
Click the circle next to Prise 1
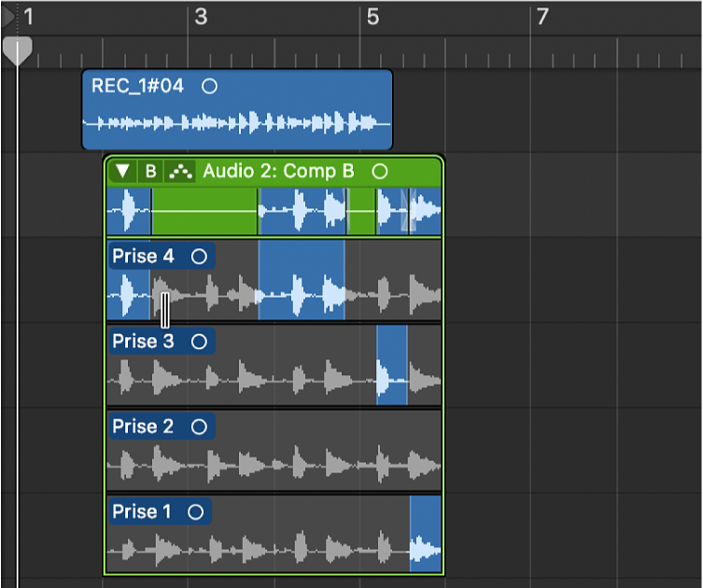coord(195,511)
